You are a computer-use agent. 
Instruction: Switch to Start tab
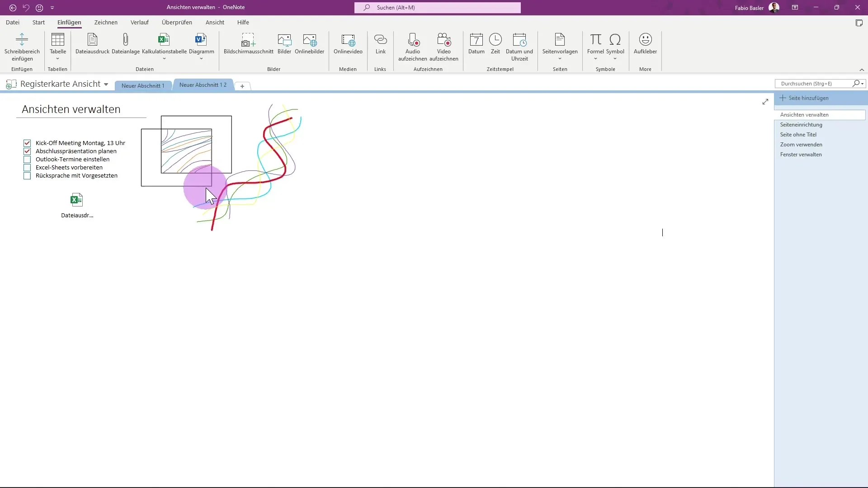click(x=38, y=22)
